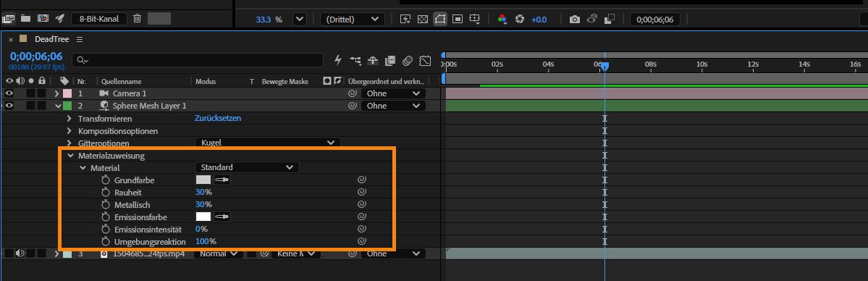Click the preview time 0;00;06;06 in viewer
This screenshot has height=281, width=868.
[655, 19]
